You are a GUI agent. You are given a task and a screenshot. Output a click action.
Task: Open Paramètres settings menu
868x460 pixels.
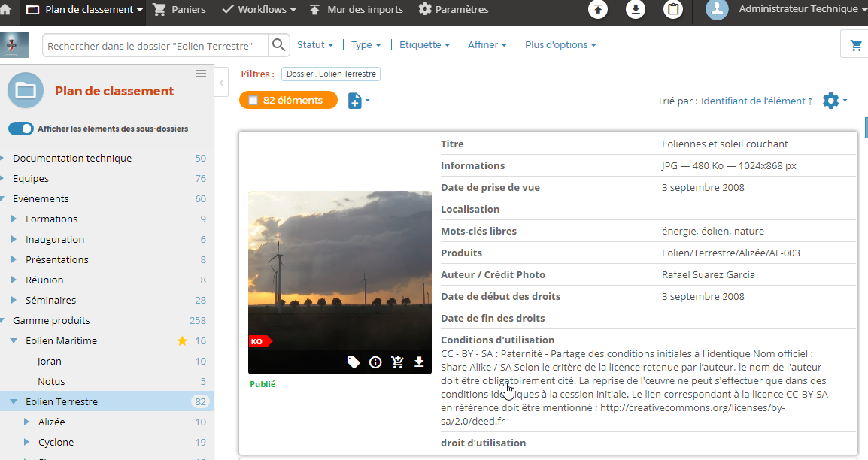[x=454, y=10]
